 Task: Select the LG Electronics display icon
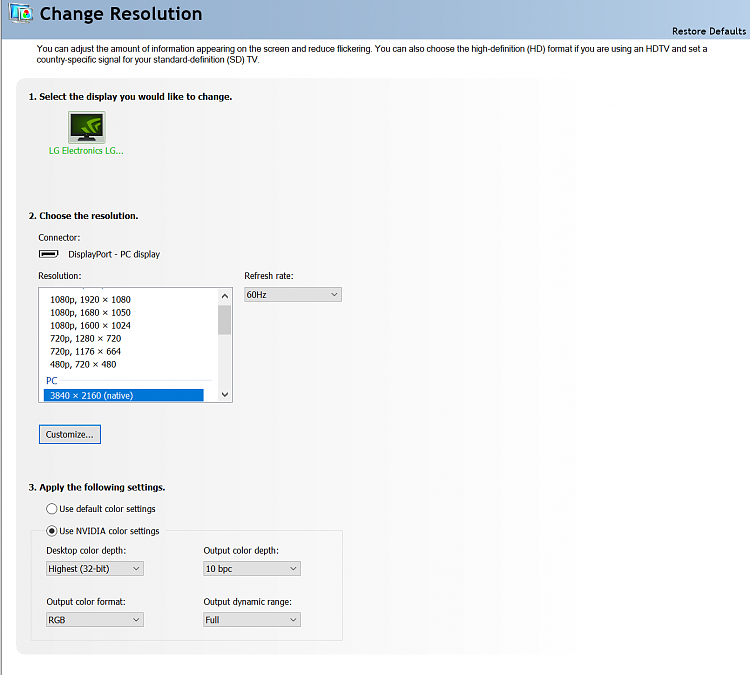coord(87,127)
